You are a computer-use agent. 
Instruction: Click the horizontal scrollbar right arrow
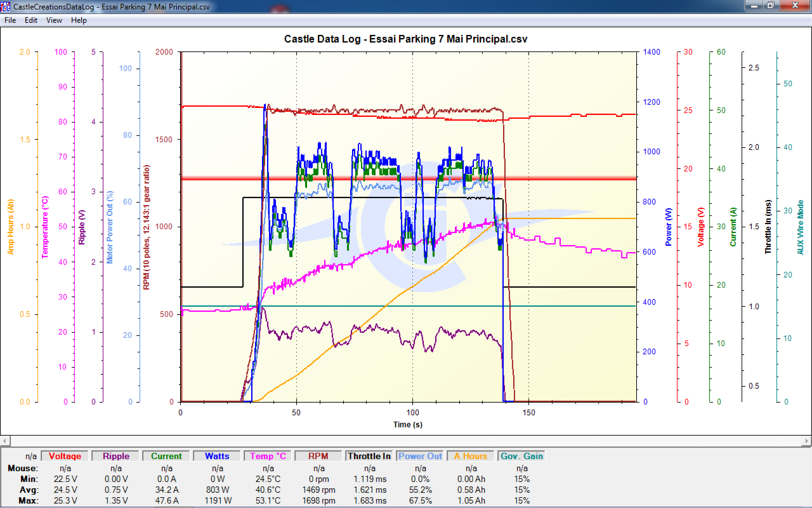point(807,440)
